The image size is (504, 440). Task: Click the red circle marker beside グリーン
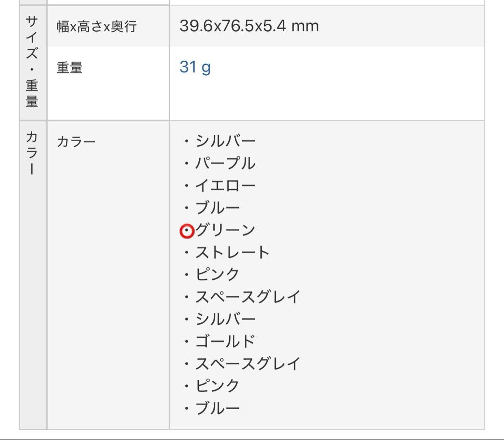click(187, 231)
